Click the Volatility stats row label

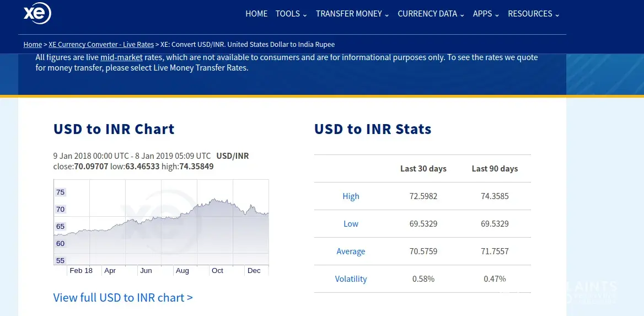[x=351, y=279]
